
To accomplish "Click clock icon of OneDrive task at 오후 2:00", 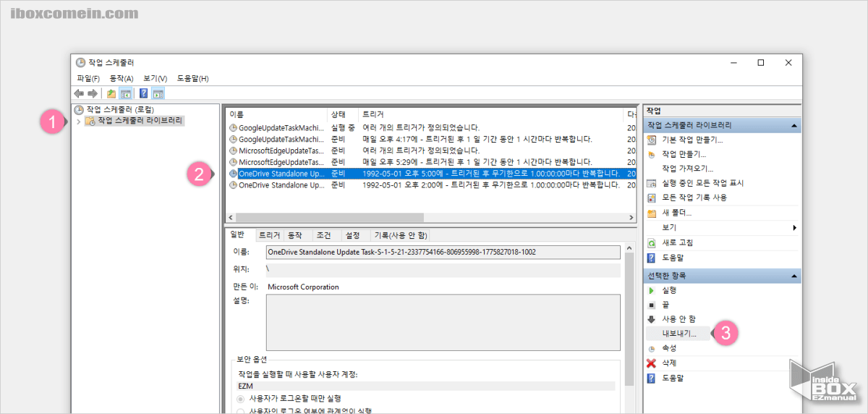I will [x=233, y=185].
